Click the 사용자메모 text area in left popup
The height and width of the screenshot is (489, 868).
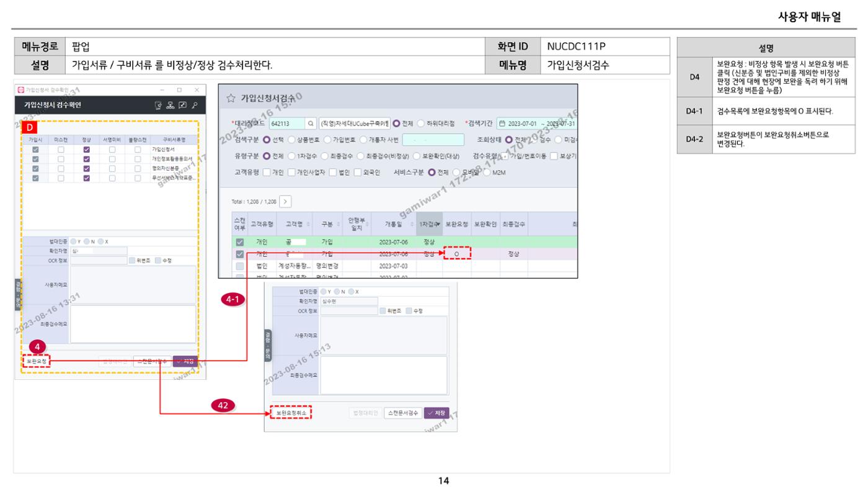133,284
